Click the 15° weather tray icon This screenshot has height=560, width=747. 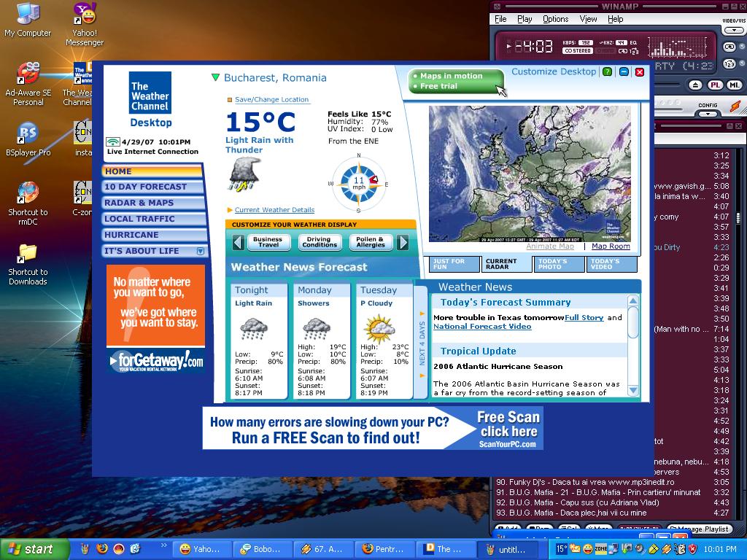tap(562, 549)
